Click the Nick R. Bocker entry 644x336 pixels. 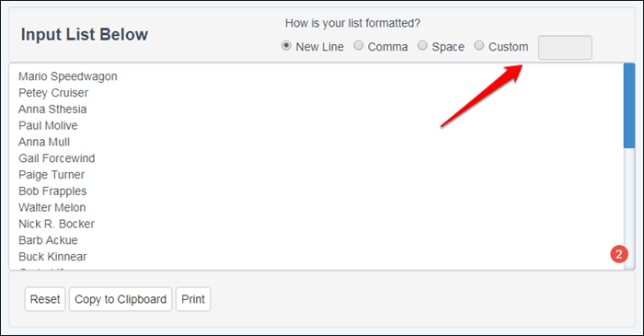click(57, 224)
